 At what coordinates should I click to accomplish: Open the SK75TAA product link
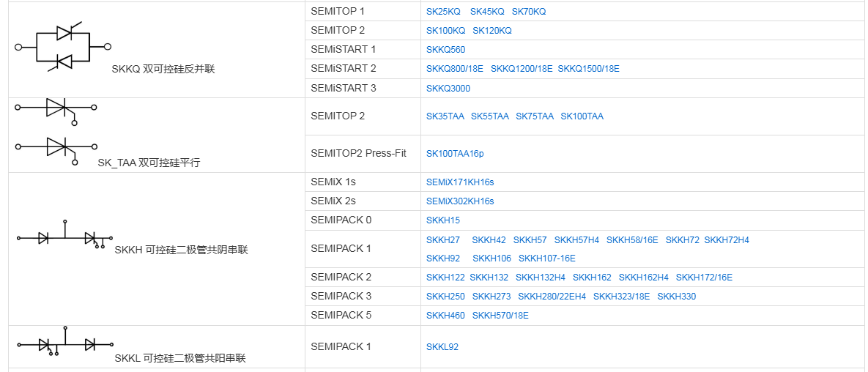[x=535, y=116]
